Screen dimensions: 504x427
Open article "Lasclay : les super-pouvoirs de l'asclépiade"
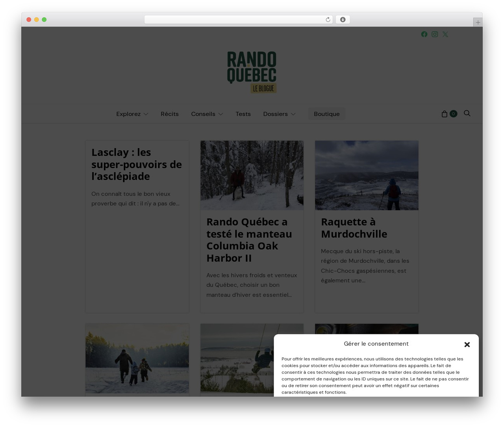pos(137,164)
